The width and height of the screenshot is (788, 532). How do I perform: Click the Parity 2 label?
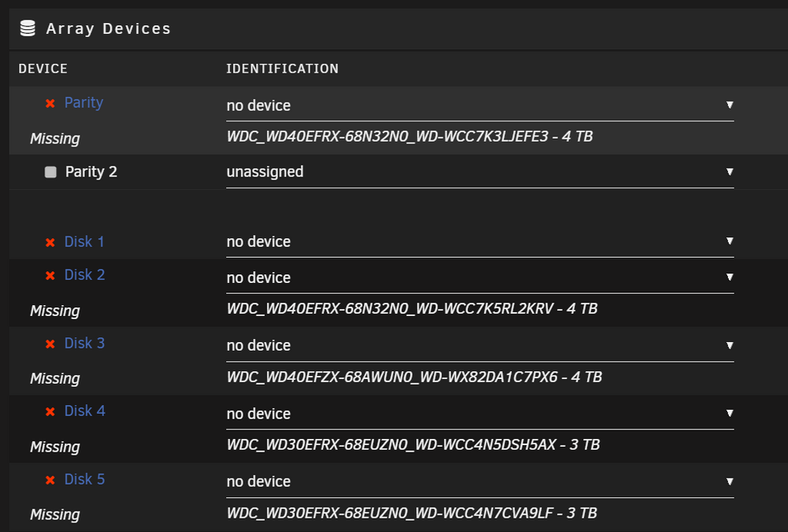[91, 172]
